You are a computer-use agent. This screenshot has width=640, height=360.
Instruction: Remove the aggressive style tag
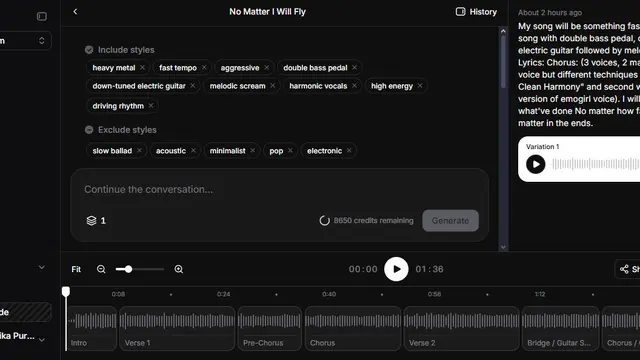point(267,67)
